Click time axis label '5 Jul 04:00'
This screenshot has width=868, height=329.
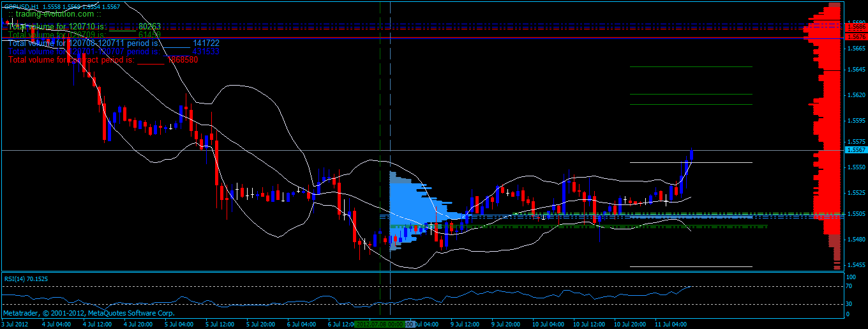pos(178,324)
